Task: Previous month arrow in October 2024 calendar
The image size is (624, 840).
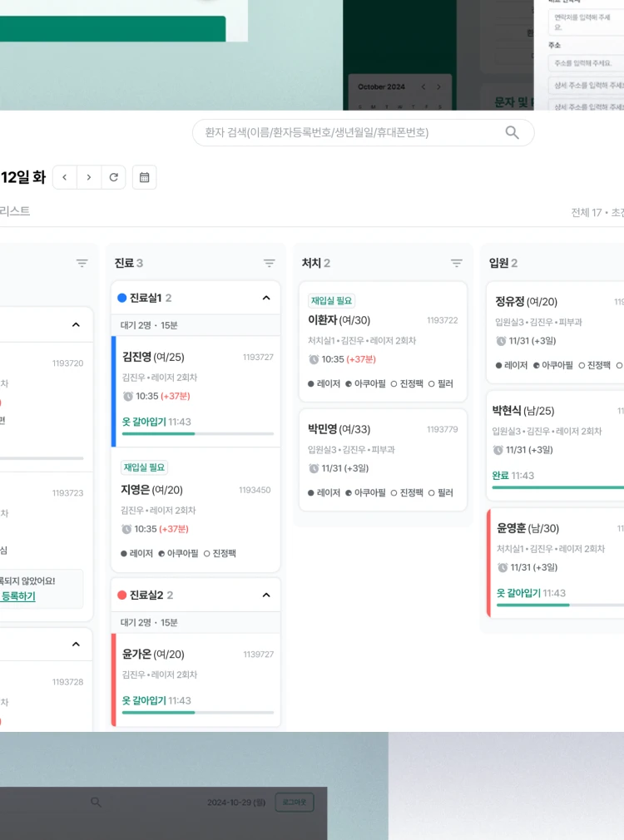Action: (423, 86)
